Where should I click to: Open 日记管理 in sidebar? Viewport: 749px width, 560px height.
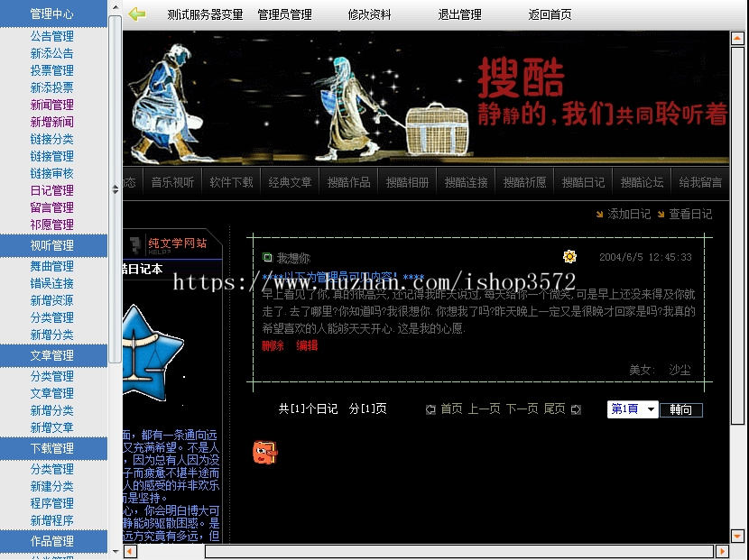pos(52,190)
